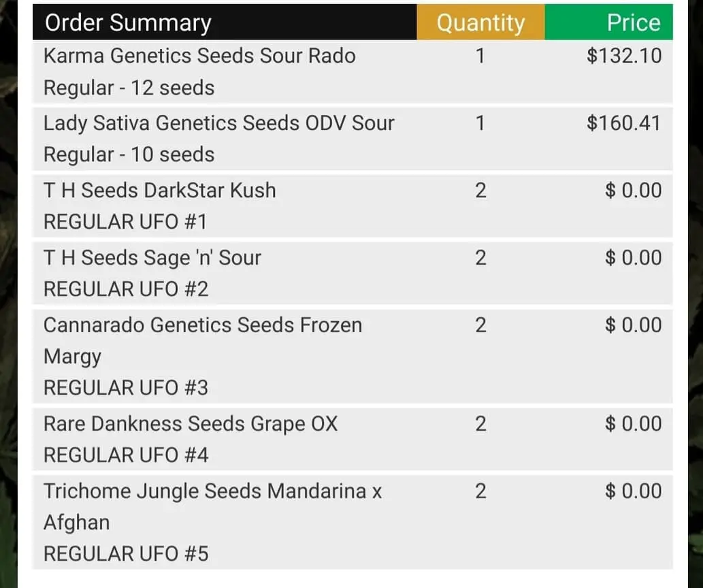Click the quantity for Sage 'n' Sour
Viewport: 703px width, 588px height.
480,258
